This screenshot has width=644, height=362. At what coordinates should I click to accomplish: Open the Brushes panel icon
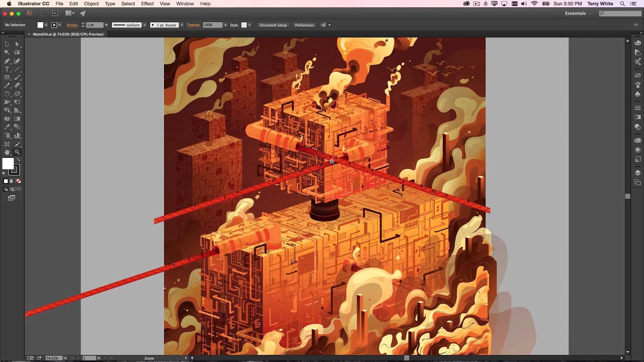[637, 84]
